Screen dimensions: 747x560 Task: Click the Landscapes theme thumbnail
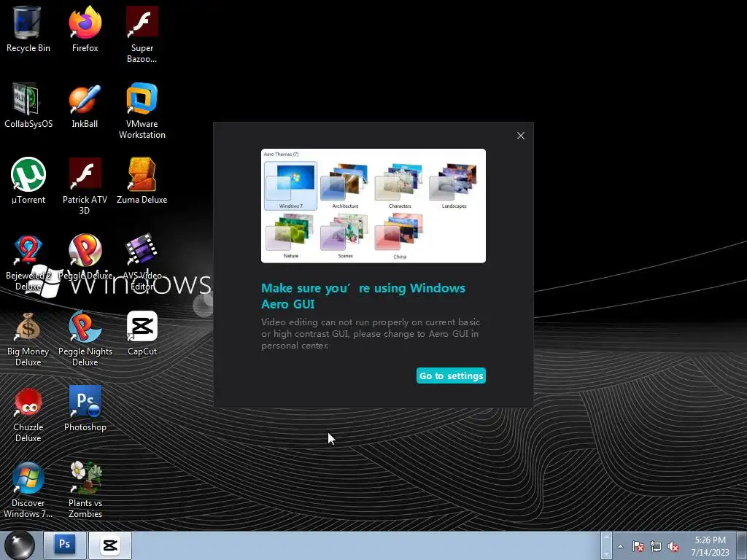[454, 186]
